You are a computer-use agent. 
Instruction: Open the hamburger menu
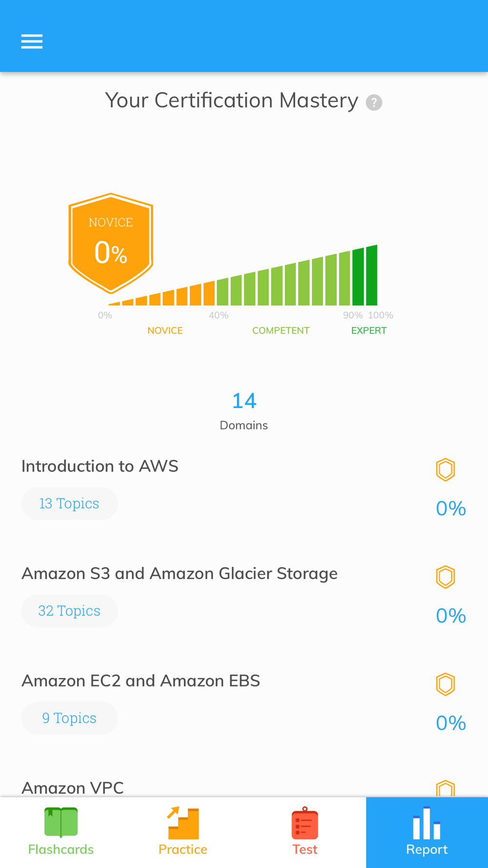[32, 41]
